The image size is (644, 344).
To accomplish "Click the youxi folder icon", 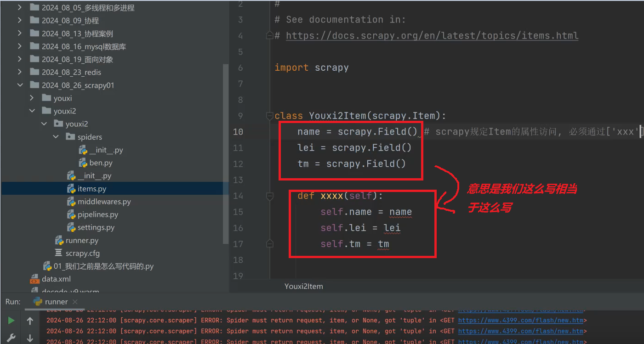I will tap(46, 98).
